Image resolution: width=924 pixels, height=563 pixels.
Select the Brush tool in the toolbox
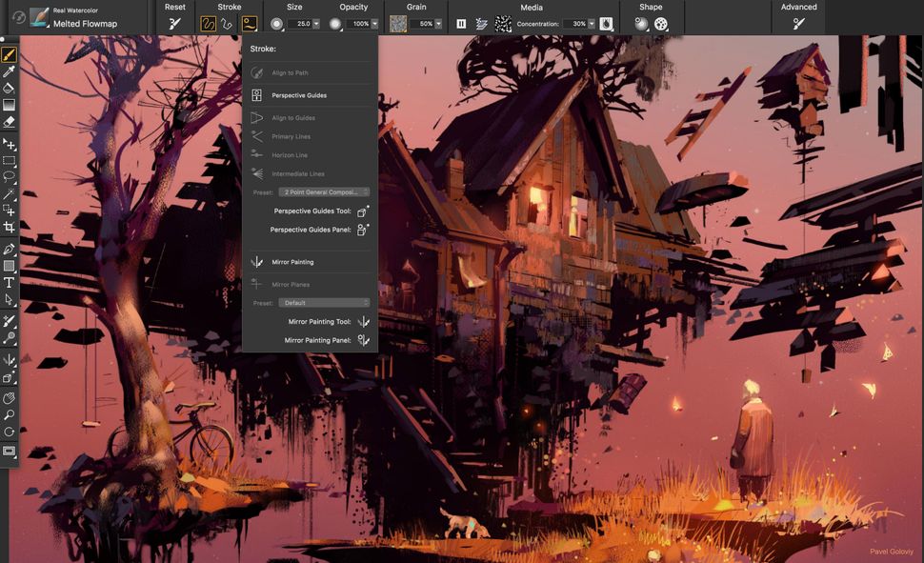click(10, 54)
